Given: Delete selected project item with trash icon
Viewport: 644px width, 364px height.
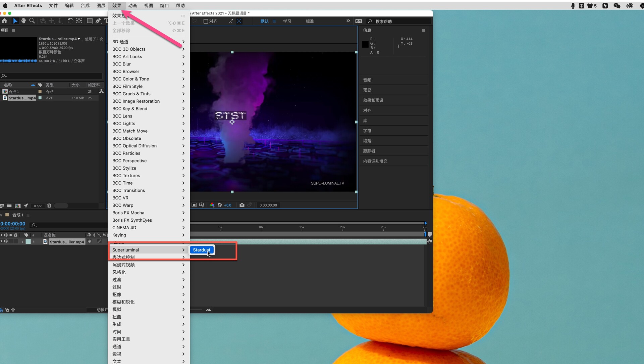Looking at the screenshot, I should pyautogui.click(x=49, y=206).
